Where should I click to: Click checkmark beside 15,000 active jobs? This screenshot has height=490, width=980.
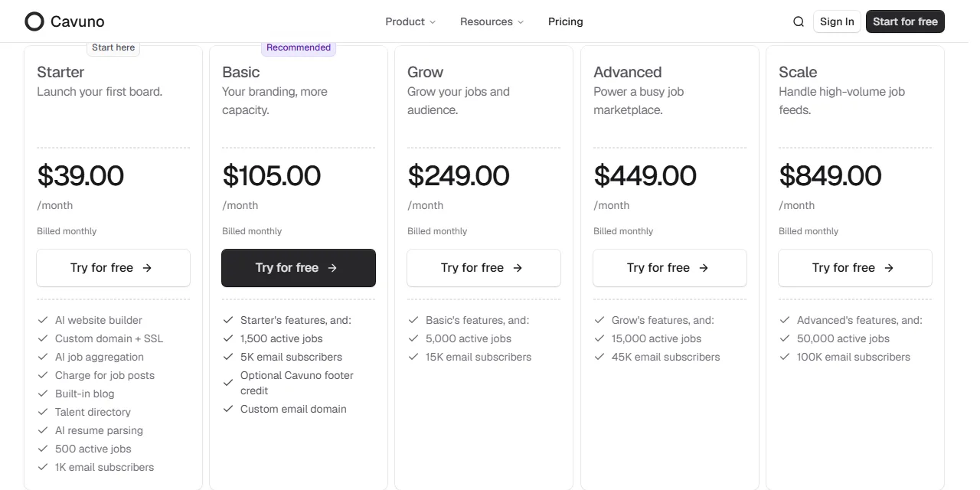point(599,338)
